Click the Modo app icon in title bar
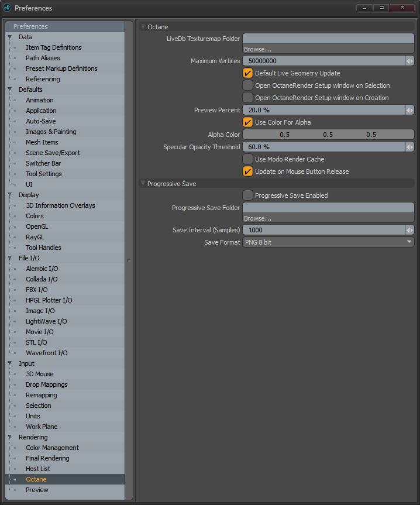420x505 pixels. pos(7,8)
